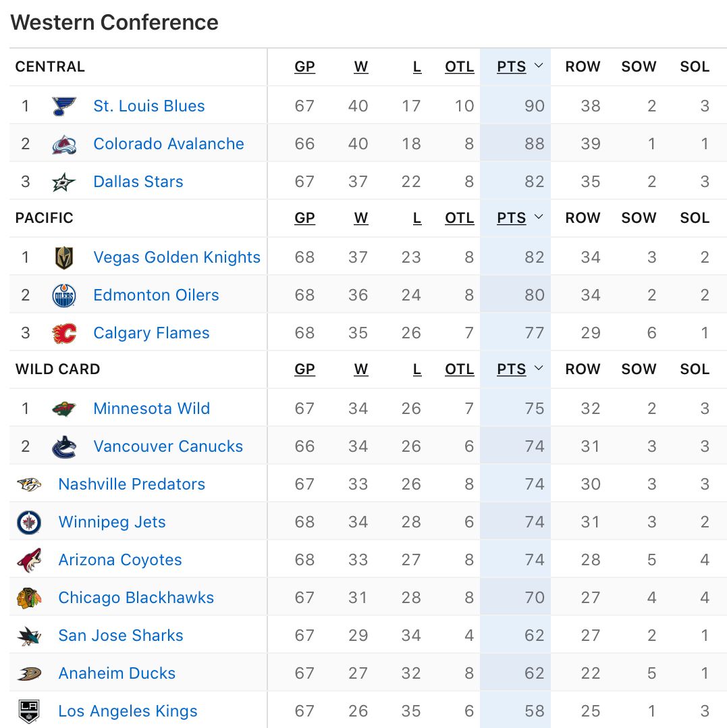Click the Vegas Golden Knights logo icon
The width and height of the screenshot is (727, 728).
click(64, 257)
